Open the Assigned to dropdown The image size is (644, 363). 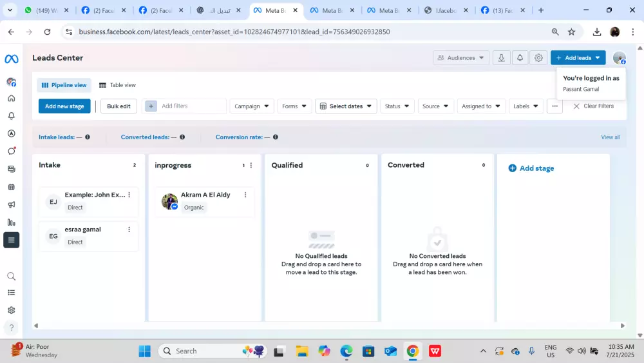pos(481,106)
